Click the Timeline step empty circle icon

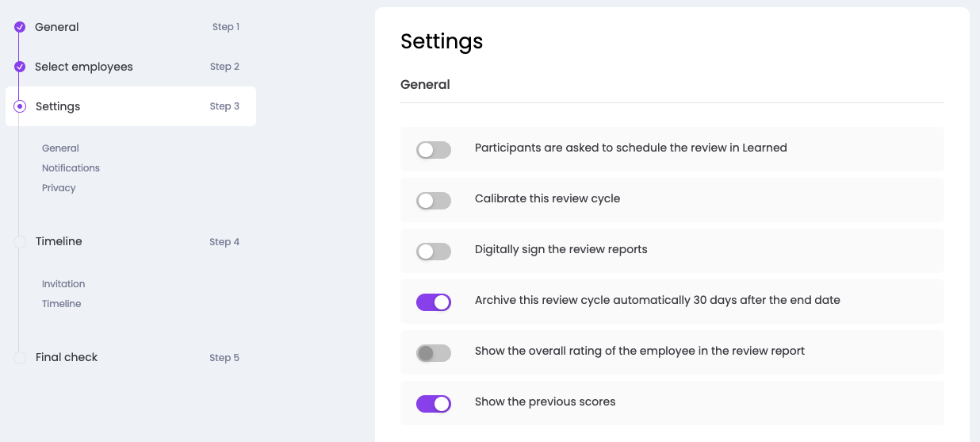(20, 241)
